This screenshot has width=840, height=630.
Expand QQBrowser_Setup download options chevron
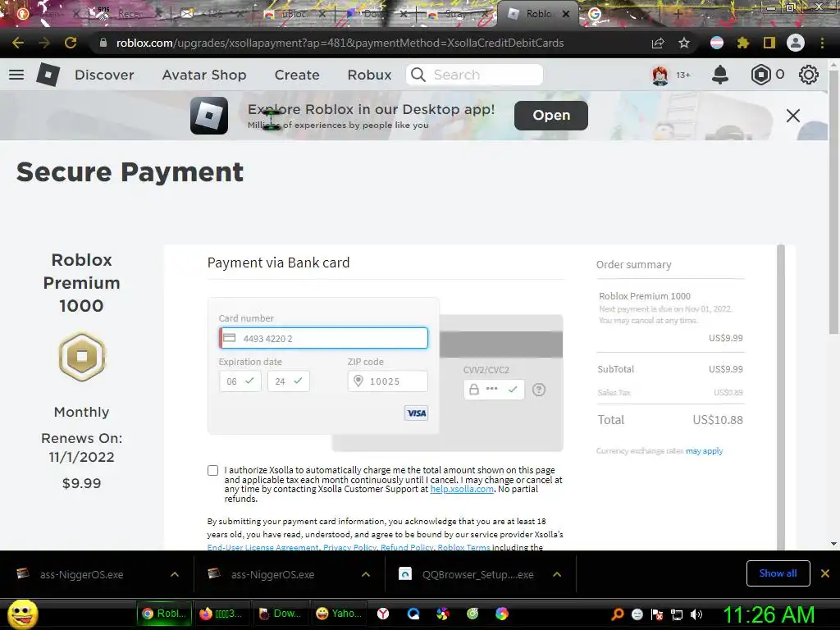(x=557, y=574)
